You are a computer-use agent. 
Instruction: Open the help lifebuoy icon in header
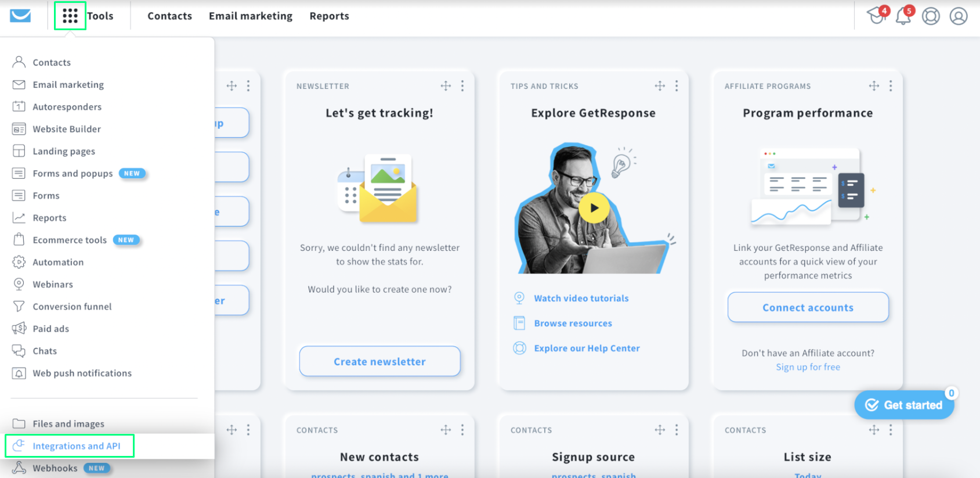coord(931,16)
